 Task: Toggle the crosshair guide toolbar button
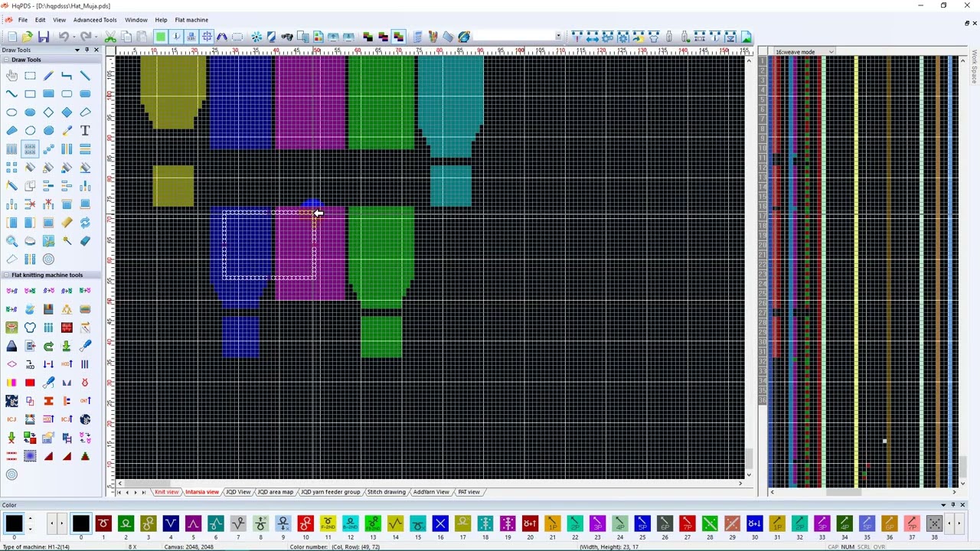point(207,37)
